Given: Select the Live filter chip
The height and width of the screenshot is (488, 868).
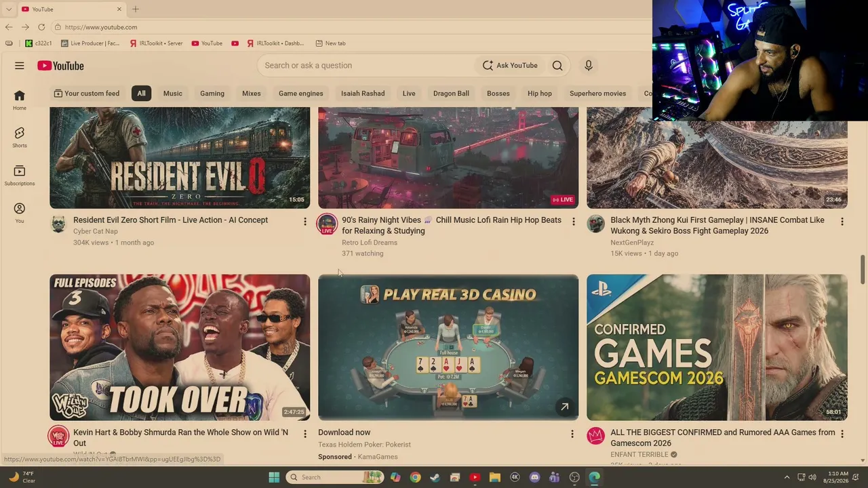Looking at the screenshot, I should point(409,94).
